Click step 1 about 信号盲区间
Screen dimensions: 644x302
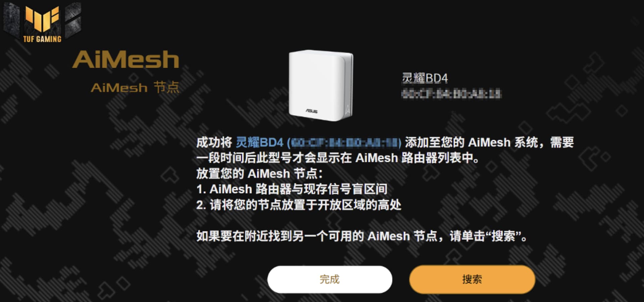click(292, 189)
